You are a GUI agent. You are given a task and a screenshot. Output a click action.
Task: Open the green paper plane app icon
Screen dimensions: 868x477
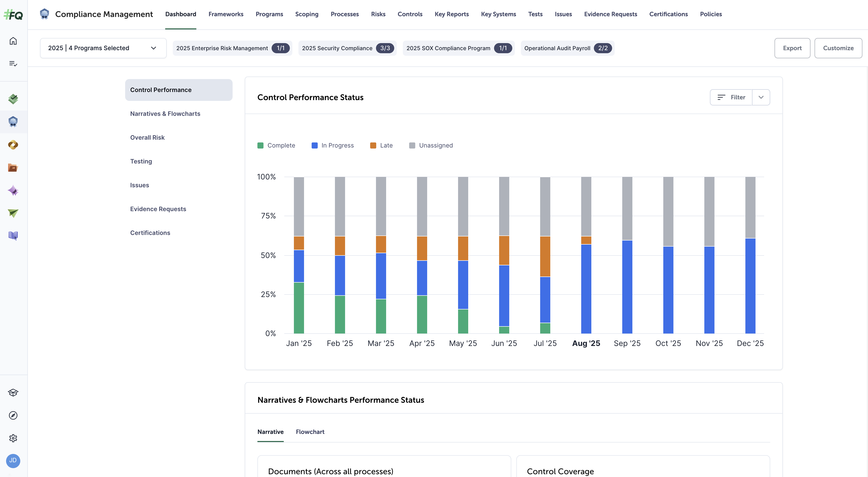pyautogui.click(x=13, y=213)
